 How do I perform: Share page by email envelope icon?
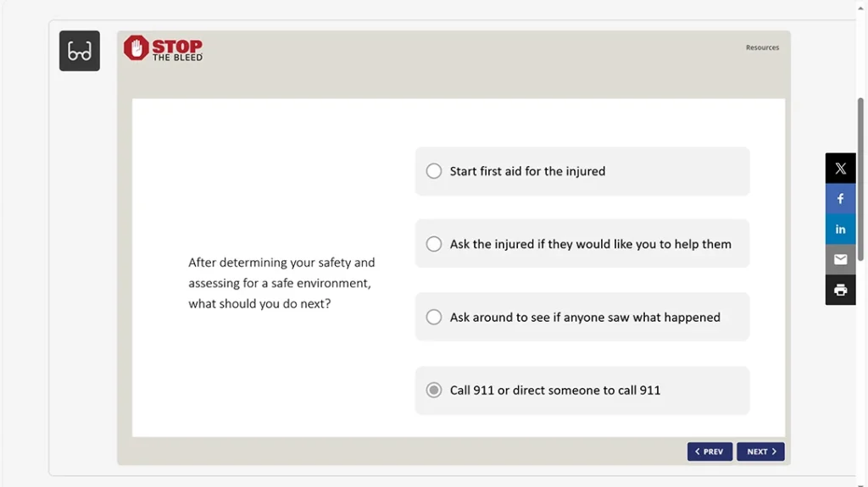pos(840,259)
